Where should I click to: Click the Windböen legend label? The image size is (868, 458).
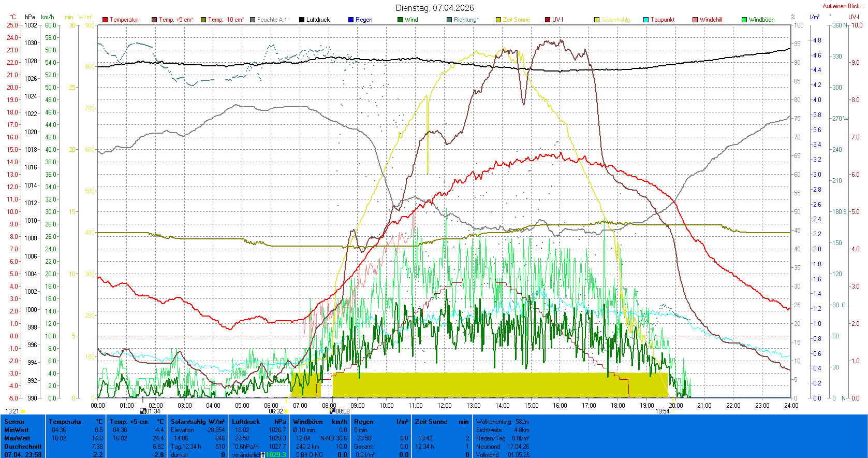(x=761, y=20)
